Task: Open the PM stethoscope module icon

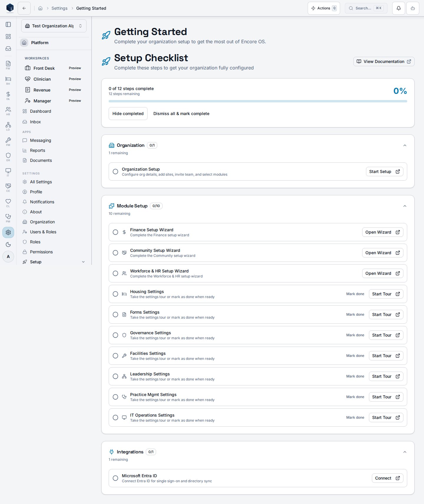Action: click(x=8, y=218)
